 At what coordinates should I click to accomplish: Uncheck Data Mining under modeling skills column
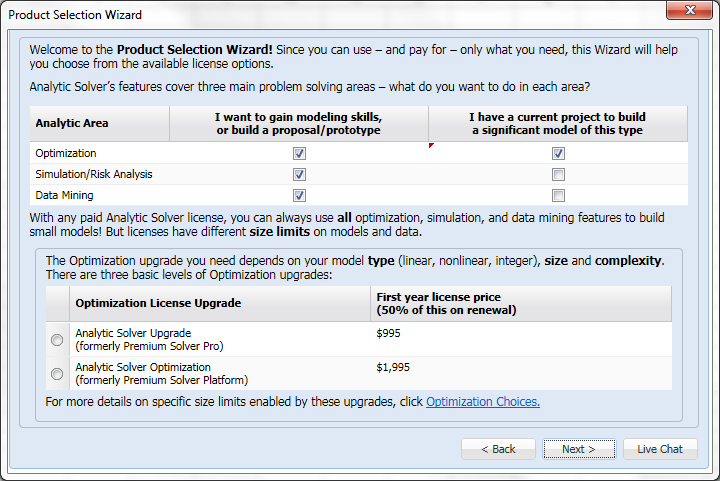click(299, 196)
